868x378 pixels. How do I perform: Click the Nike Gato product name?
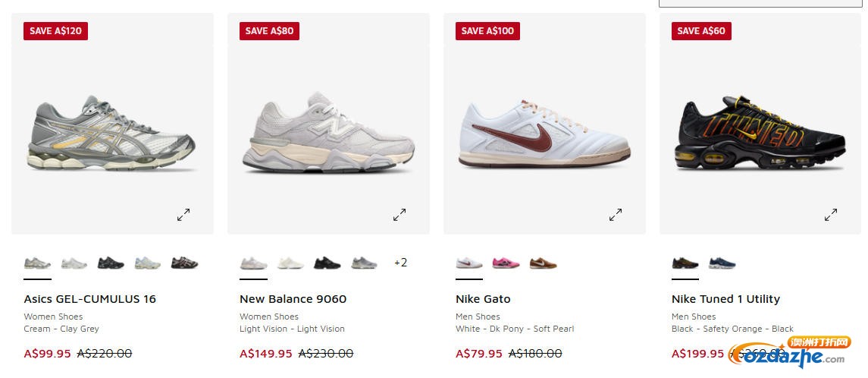click(483, 299)
